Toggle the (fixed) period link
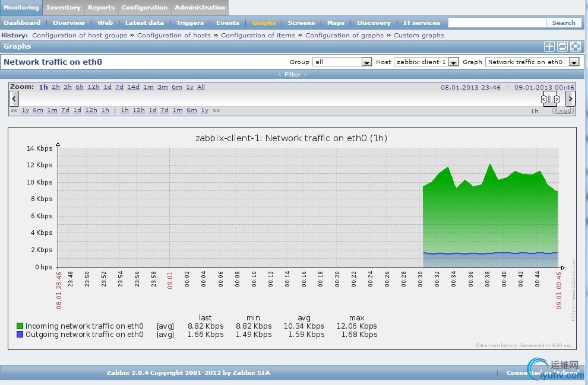 coord(562,110)
